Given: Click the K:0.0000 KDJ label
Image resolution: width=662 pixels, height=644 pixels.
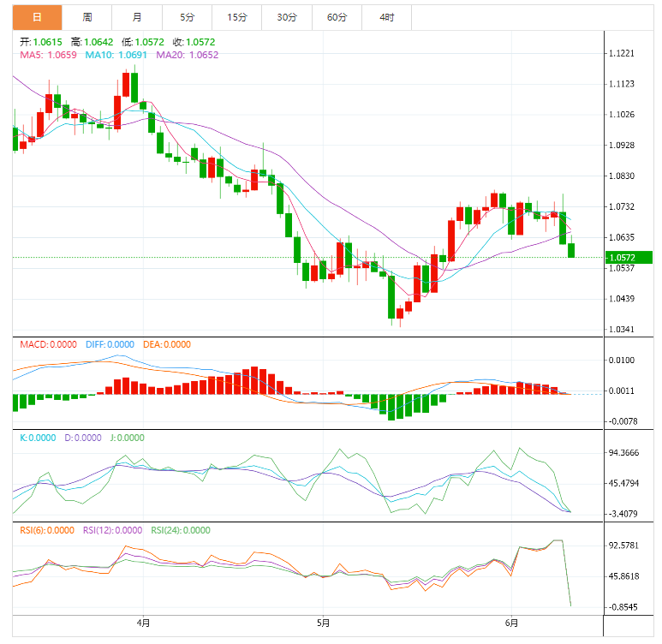Looking at the screenshot, I should pos(38,438).
